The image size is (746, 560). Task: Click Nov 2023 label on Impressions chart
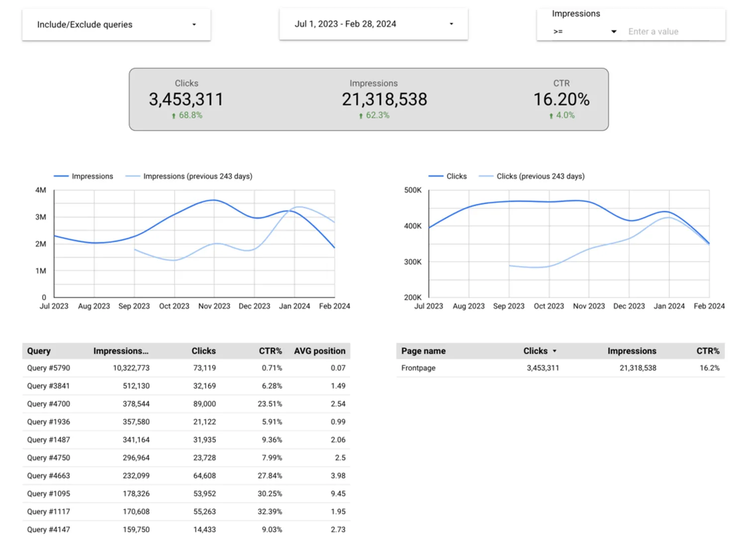pyautogui.click(x=214, y=306)
